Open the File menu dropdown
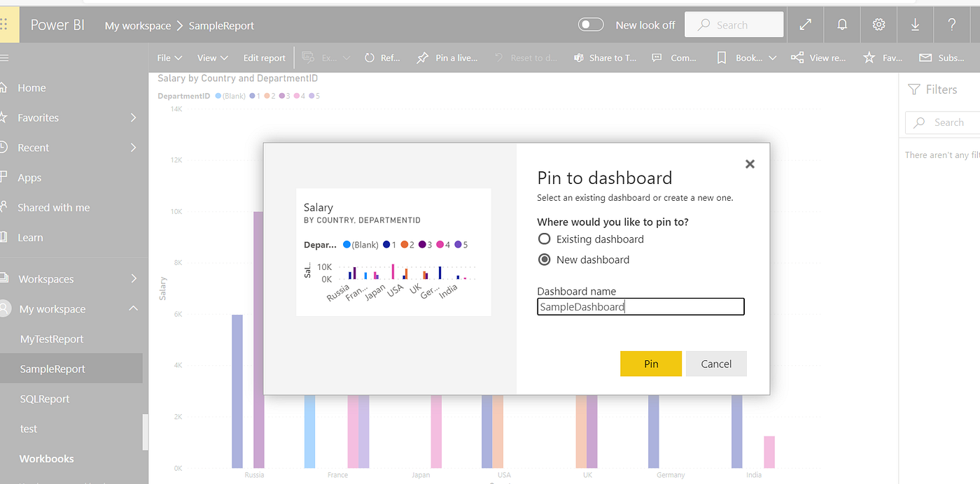The image size is (980, 484). point(169,57)
